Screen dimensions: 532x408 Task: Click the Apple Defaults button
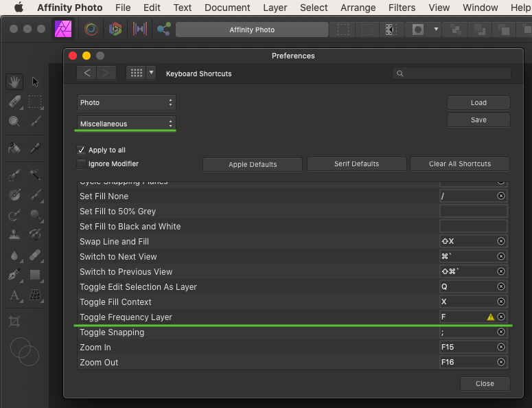point(253,164)
